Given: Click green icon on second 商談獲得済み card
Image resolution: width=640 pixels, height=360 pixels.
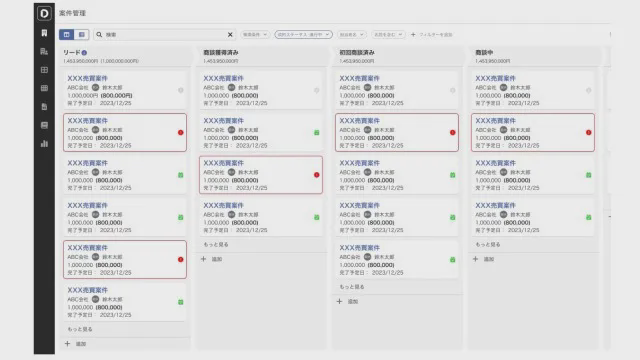Looking at the screenshot, I should tap(316, 133).
